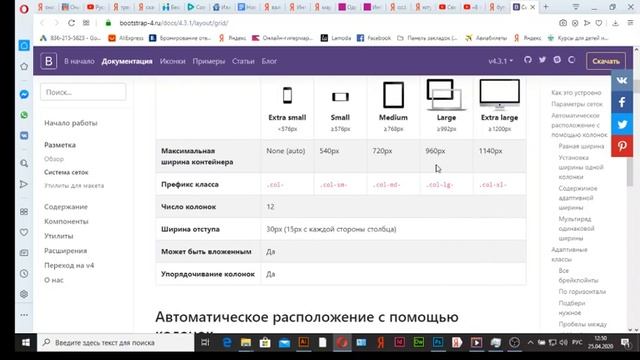
Task: Open 'Примеры' in the navbar
Action: point(209,61)
